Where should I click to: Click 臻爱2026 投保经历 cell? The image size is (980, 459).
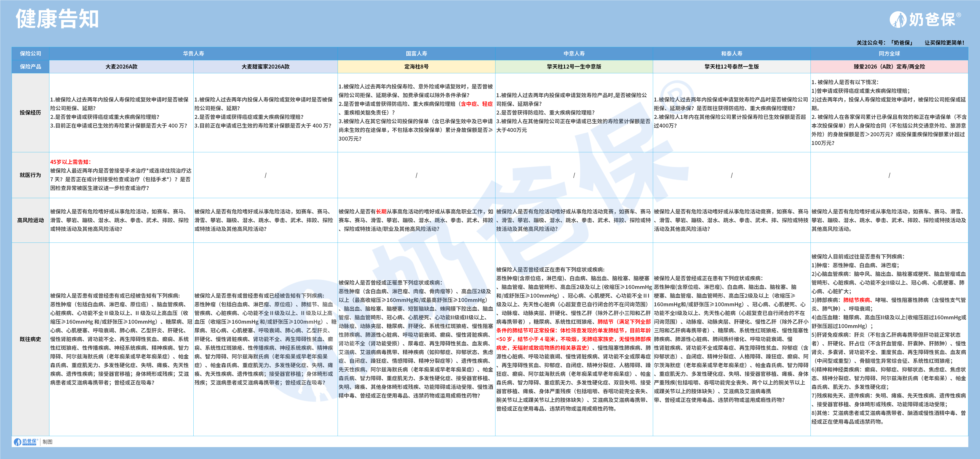click(x=889, y=113)
